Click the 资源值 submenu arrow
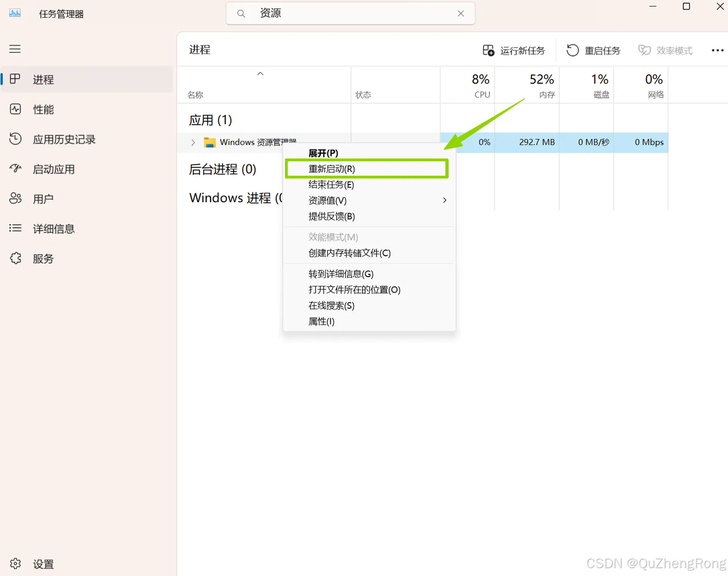The image size is (728, 576). point(445,200)
